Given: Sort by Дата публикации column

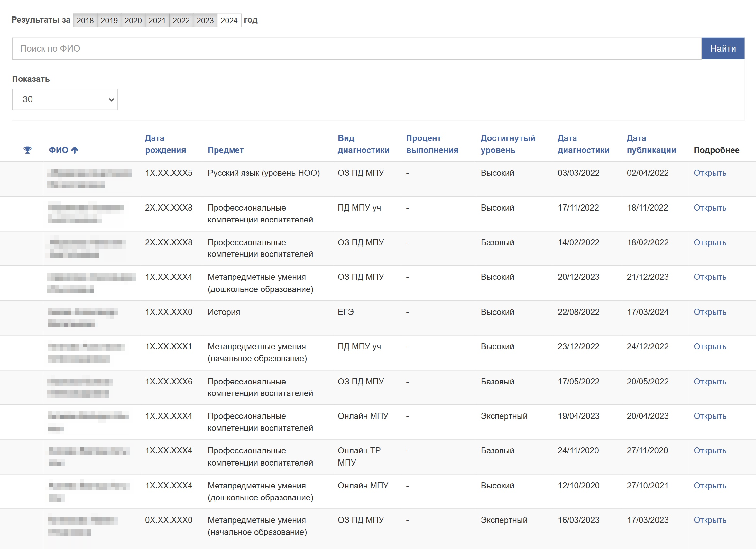Looking at the screenshot, I should pyautogui.click(x=651, y=144).
